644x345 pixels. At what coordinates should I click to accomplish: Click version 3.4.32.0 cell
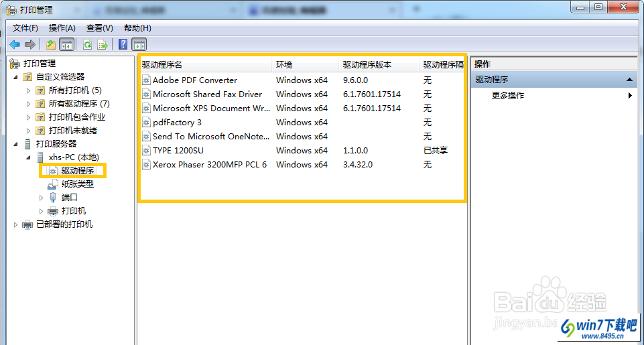[x=358, y=165]
